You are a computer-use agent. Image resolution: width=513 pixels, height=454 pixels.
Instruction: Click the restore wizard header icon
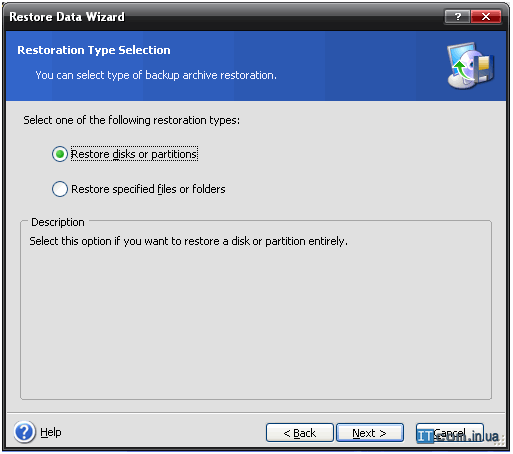click(x=470, y=66)
